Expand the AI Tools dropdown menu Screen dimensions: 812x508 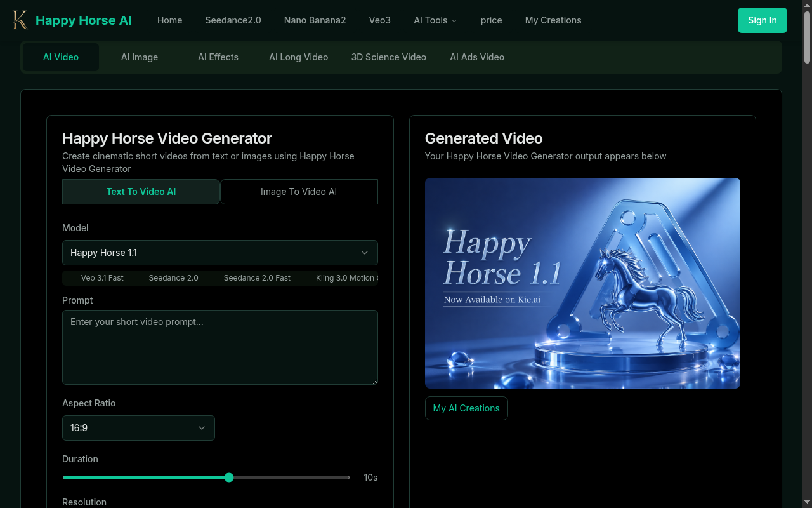(x=435, y=20)
